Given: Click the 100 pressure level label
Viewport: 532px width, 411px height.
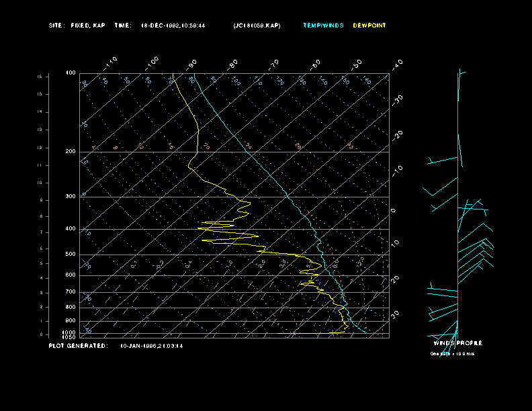Looking at the screenshot, I should pyautogui.click(x=71, y=73).
